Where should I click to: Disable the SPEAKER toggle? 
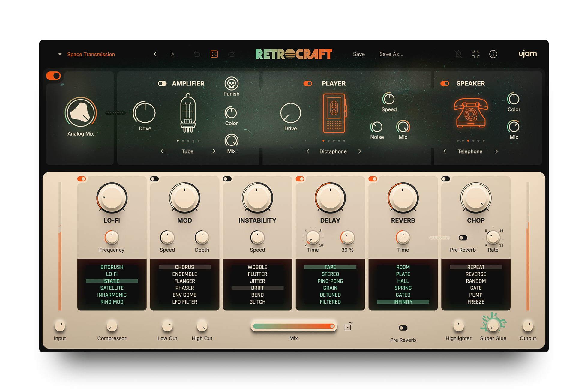[x=445, y=83]
